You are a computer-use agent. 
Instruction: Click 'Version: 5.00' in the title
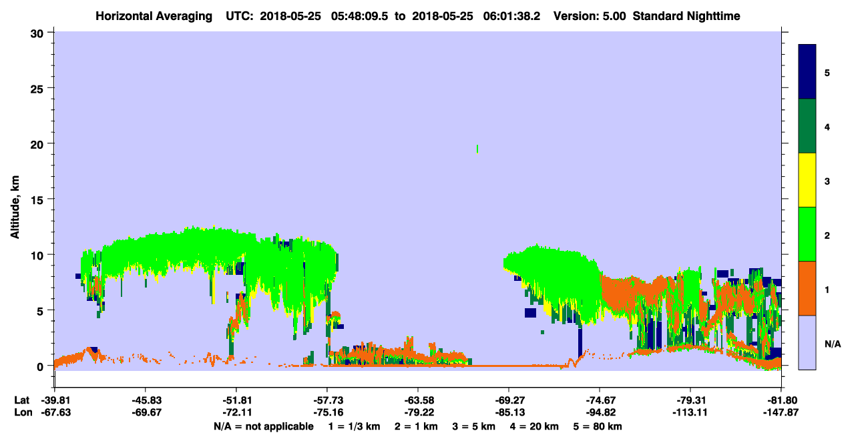(590, 16)
